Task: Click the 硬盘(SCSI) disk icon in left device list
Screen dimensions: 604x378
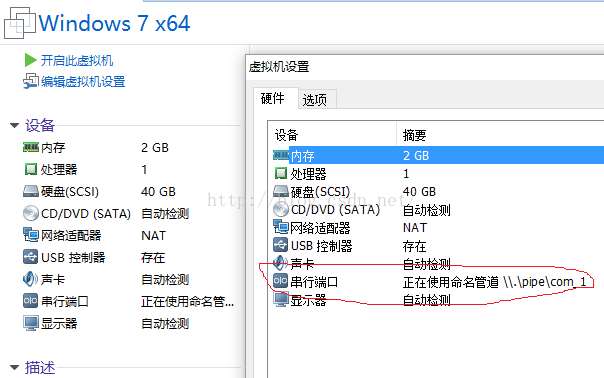Action: pyautogui.click(x=31, y=192)
